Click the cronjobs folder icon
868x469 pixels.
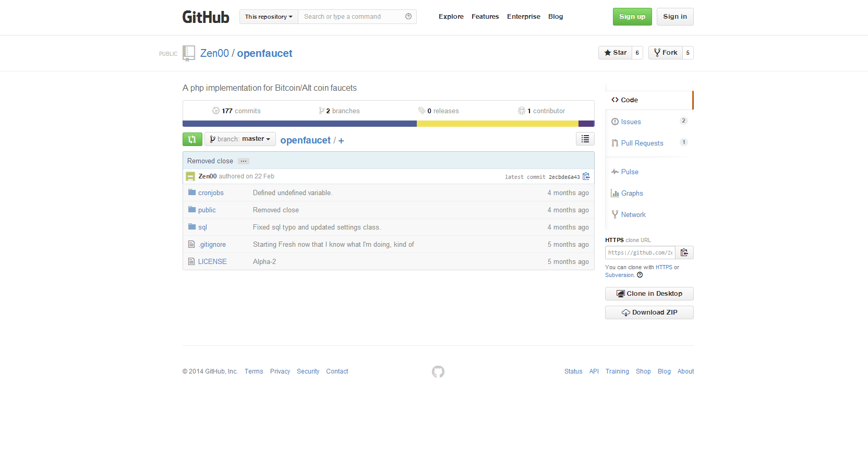(192, 193)
